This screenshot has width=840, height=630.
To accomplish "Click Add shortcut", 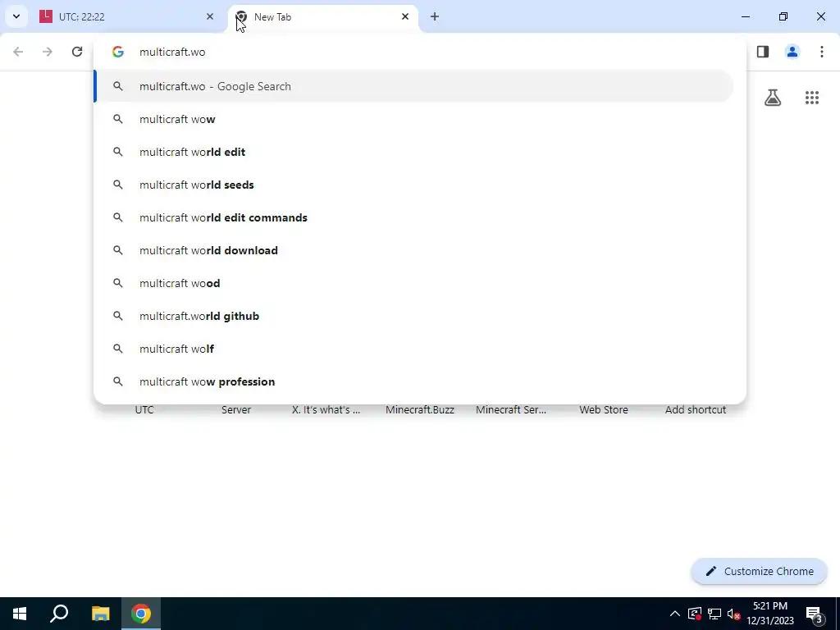I will tap(696, 409).
